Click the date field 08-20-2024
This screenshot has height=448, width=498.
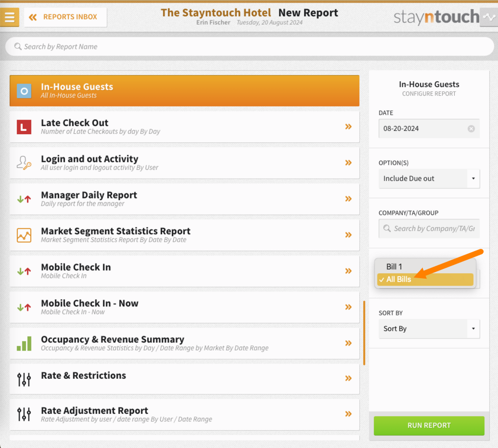pyautogui.click(x=429, y=129)
